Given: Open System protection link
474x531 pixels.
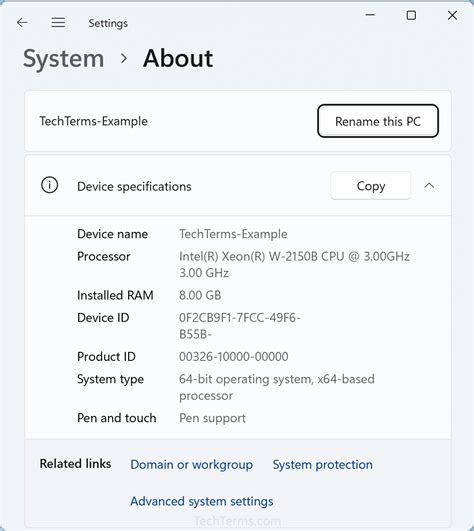Looking at the screenshot, I should coord(323,465).
